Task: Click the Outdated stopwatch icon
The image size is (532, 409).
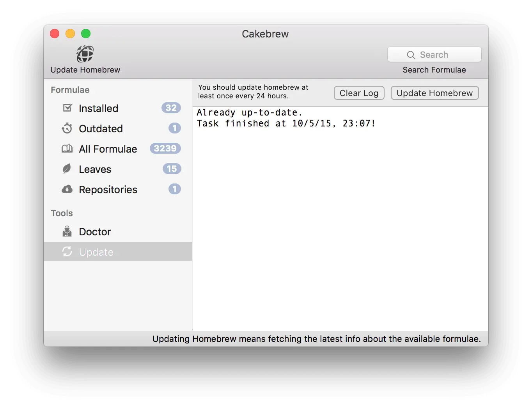Action: pyautogui.click(x=67, y=128)
